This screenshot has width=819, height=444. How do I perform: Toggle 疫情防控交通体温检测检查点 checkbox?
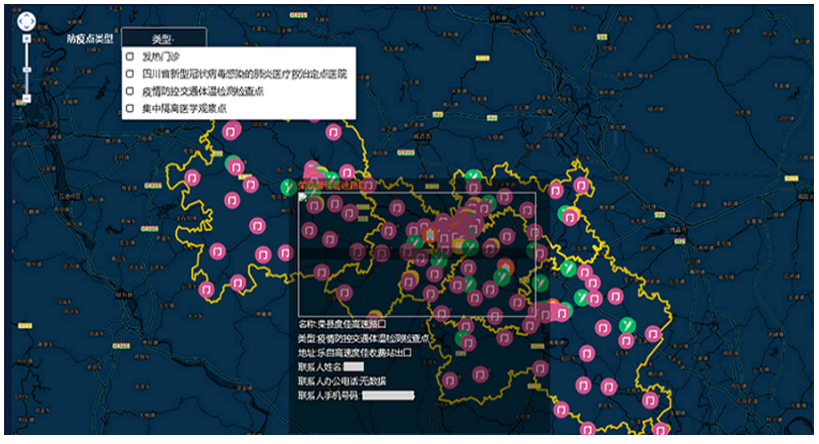(x=130, y=91)
